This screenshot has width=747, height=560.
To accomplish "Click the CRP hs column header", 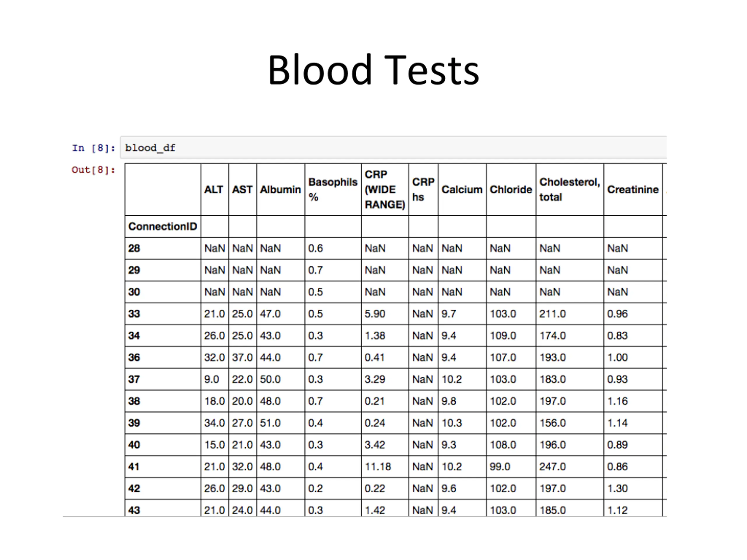I will click(x=423, y=190).
